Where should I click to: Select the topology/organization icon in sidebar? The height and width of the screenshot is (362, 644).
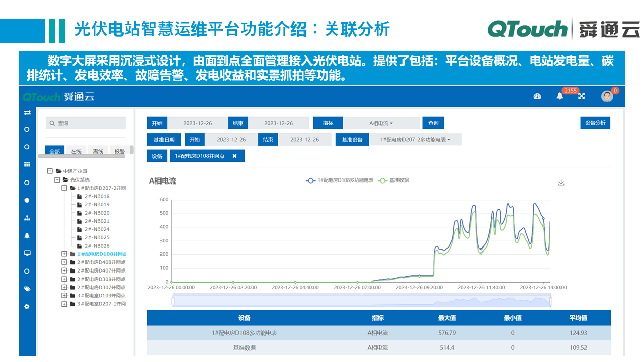(28, 218)
